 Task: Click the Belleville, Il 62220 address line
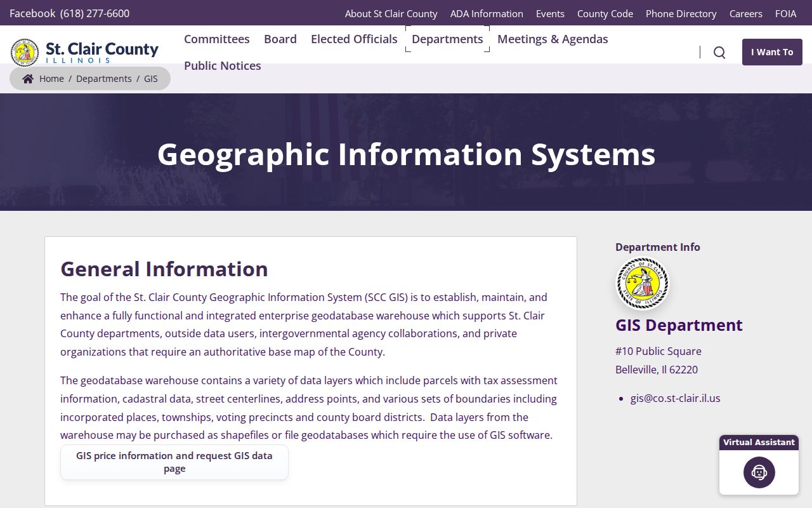coord(657,370)
